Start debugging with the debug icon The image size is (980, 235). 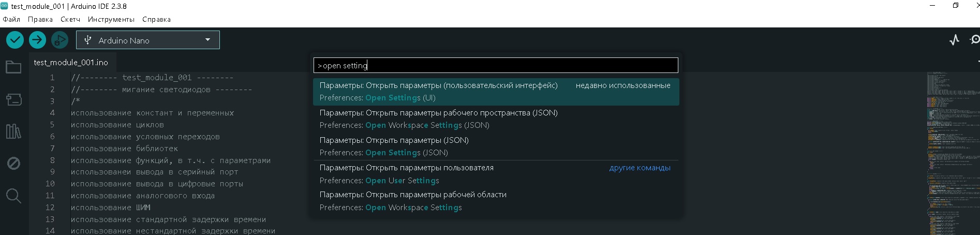pos(60,40)
